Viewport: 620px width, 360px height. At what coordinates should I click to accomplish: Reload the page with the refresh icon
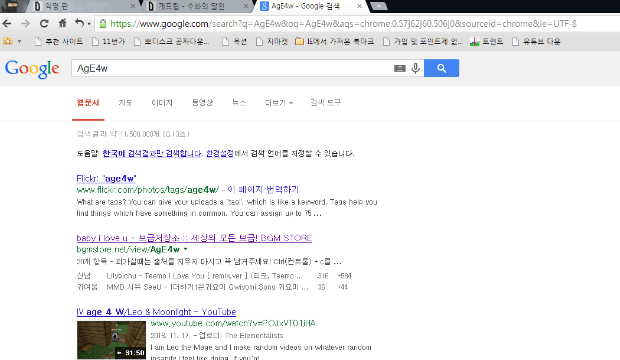44,24
